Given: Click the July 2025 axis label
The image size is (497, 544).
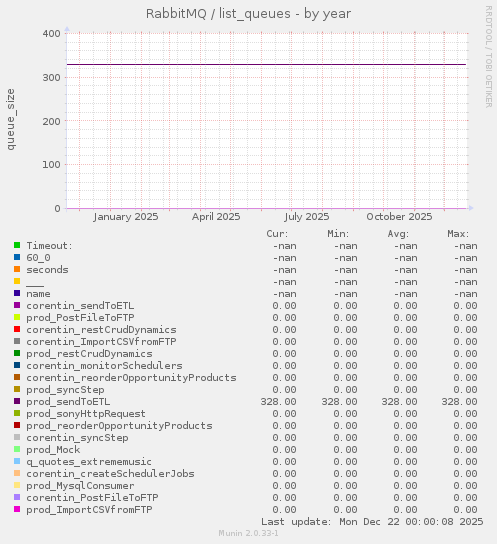Looking at the screenshot, I should (x=307, y=217).
